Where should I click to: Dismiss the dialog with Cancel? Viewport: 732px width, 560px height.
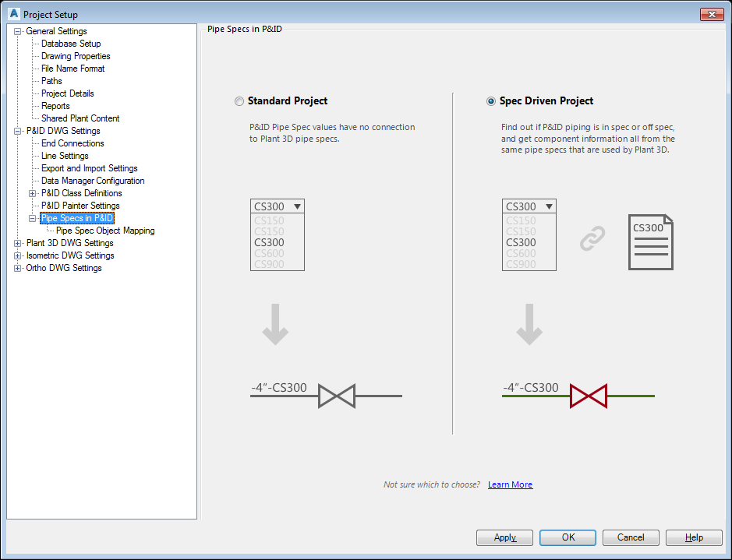pos(630,537)
